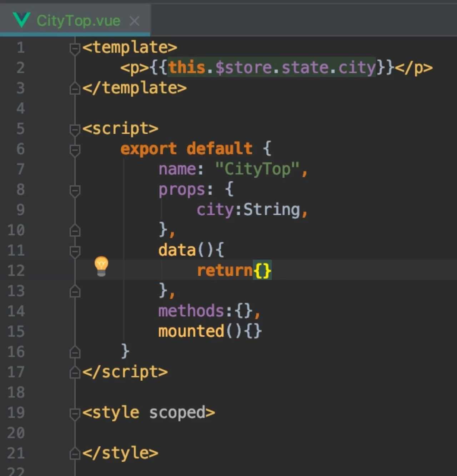This screenshot has height=476, width=457.
Task: Collapse the <style scoped> block
Action: click(75, 414)
